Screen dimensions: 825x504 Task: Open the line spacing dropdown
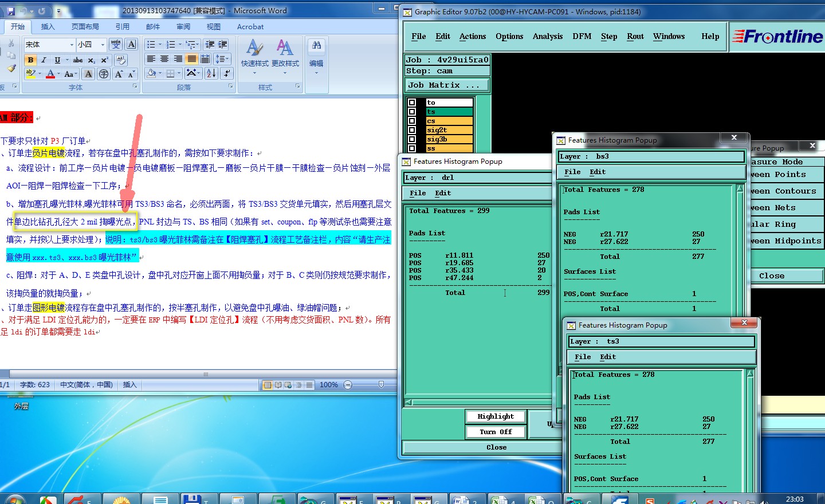pyautogui.click(x=222, y=59)
